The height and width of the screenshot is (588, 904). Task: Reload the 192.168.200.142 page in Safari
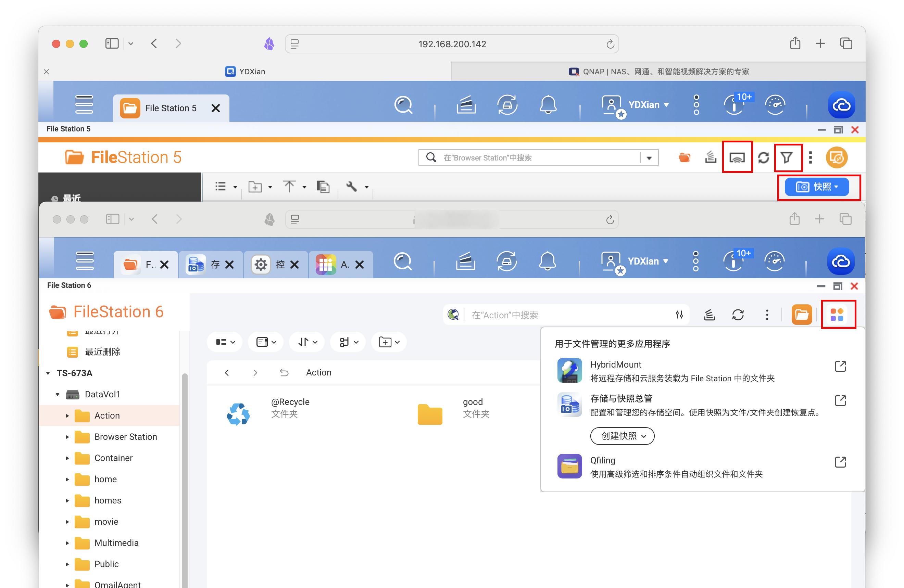610,44
